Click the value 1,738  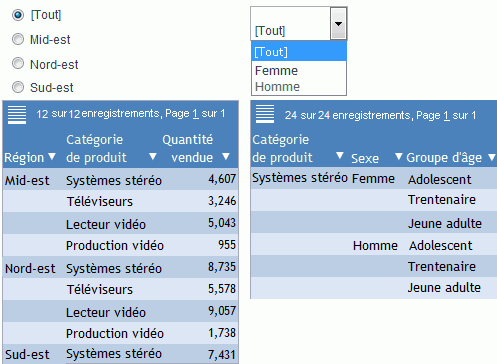(222, 333)
